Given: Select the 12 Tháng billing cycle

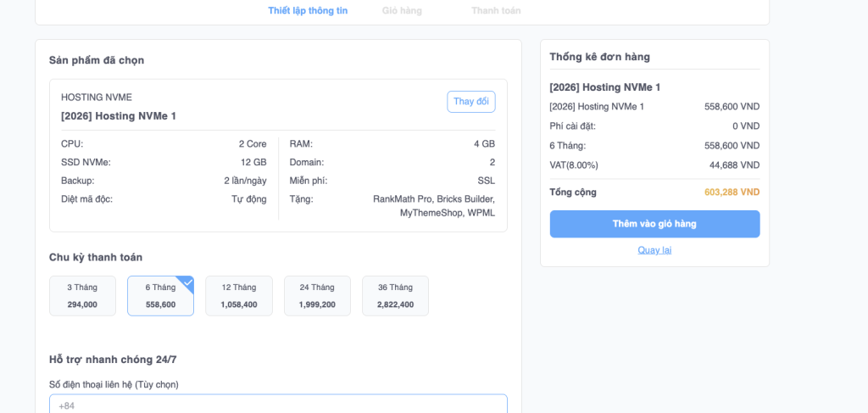Looking at the screenshot, I should tap(239, 296).
